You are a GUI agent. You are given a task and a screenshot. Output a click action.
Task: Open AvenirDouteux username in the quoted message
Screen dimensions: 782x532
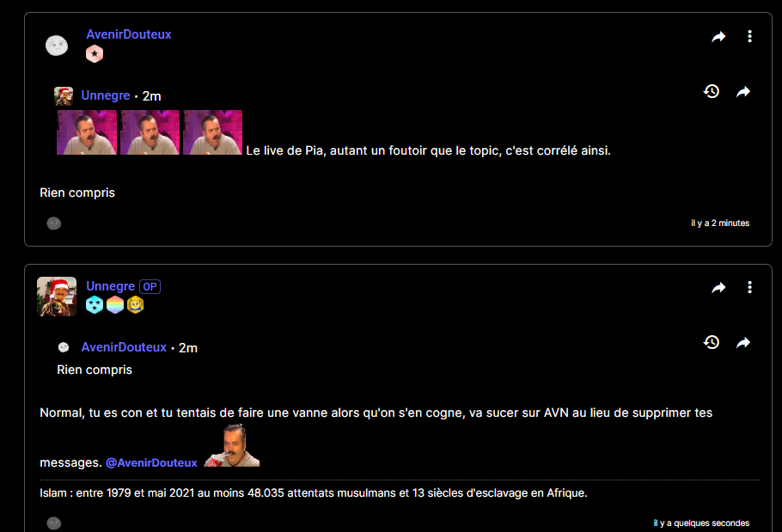tap(124, 347)
